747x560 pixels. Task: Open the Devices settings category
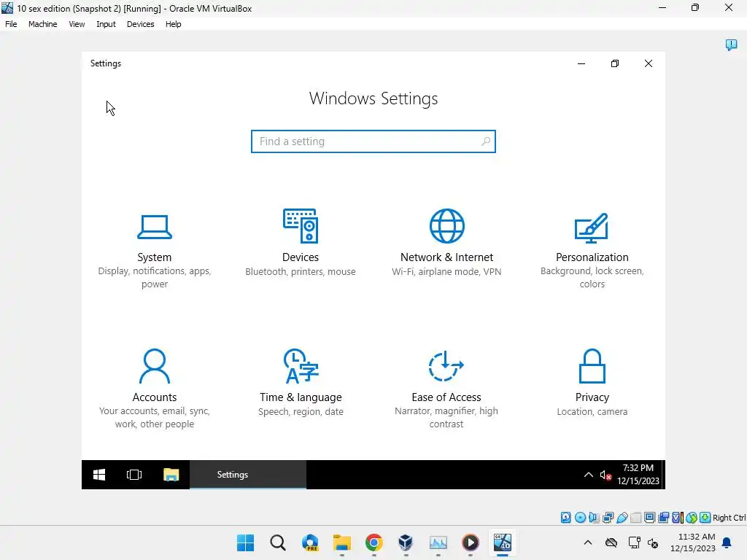coord(300,243)
